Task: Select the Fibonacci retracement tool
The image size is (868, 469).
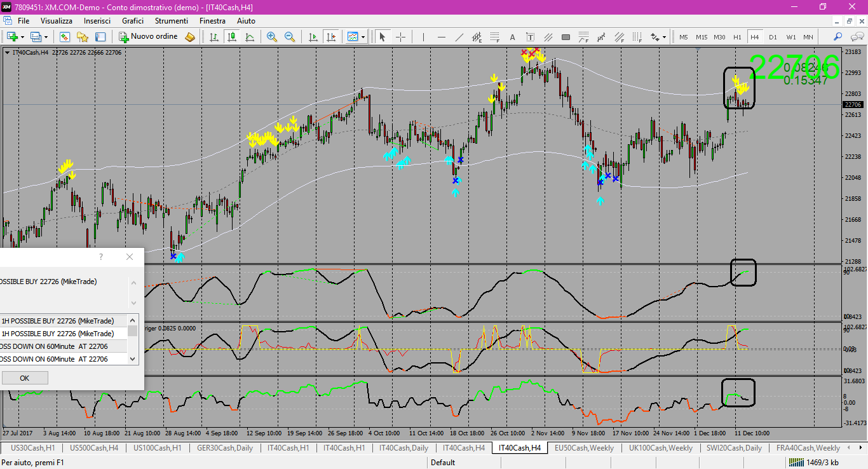Action: (x=494, y=37)
